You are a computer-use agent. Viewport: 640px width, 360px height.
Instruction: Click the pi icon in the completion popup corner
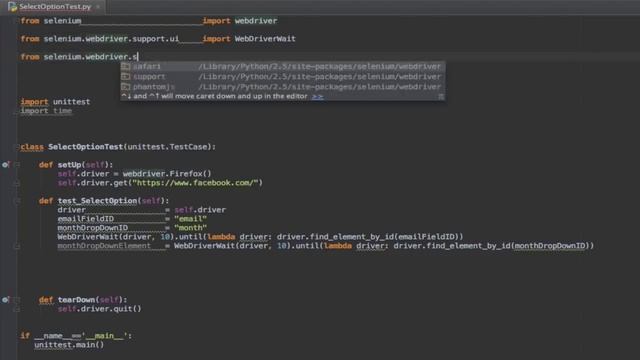point(441,96)
